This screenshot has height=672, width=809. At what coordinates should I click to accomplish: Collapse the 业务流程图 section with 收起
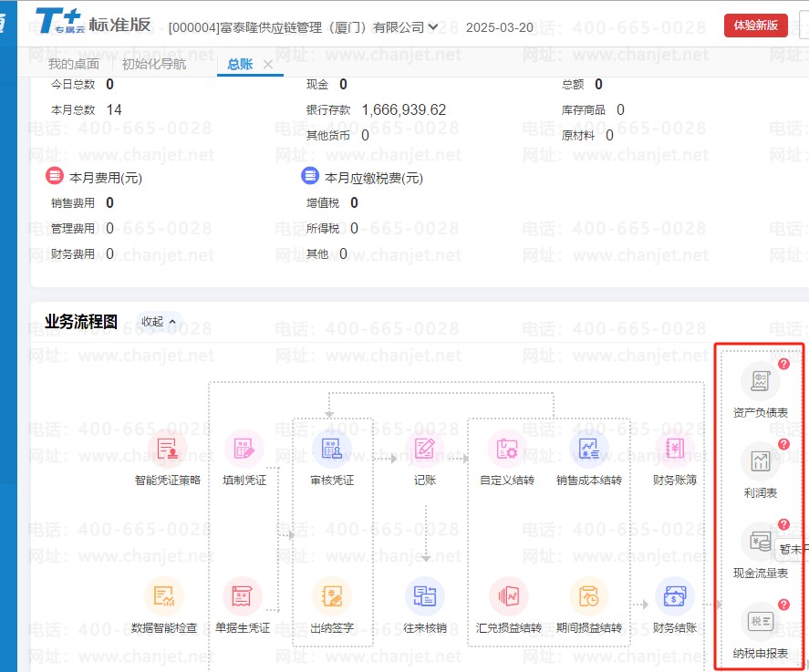pyautogui.click(x=158, y=322)
